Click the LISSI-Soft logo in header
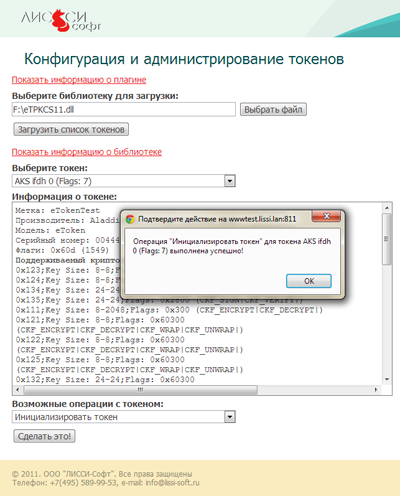Screen dimensions: 400x496 [x=61, y=21]
